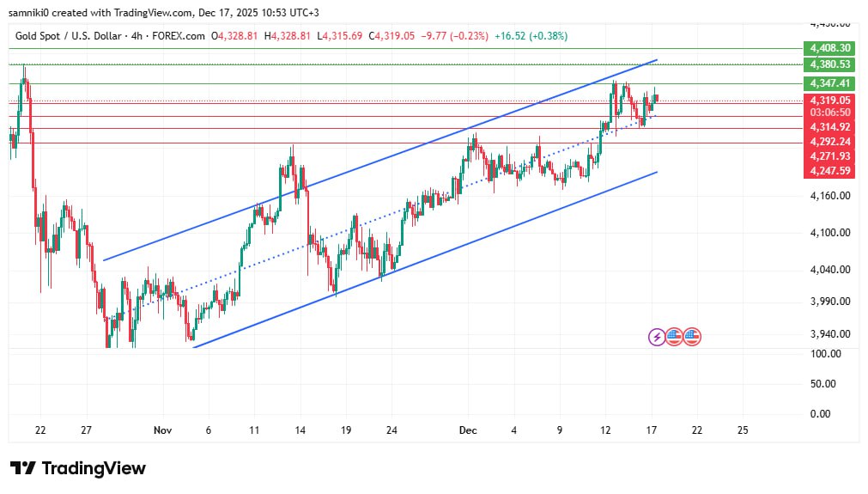This screenshot has width=868, height=494.
Task: Click the green 4,408.30 price label
Action: click(x=829, y=48)
